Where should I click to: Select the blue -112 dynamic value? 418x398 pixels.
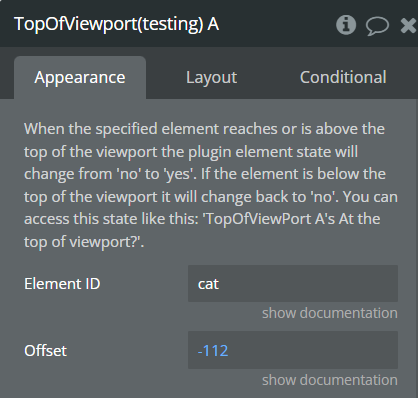coord(213,350)
